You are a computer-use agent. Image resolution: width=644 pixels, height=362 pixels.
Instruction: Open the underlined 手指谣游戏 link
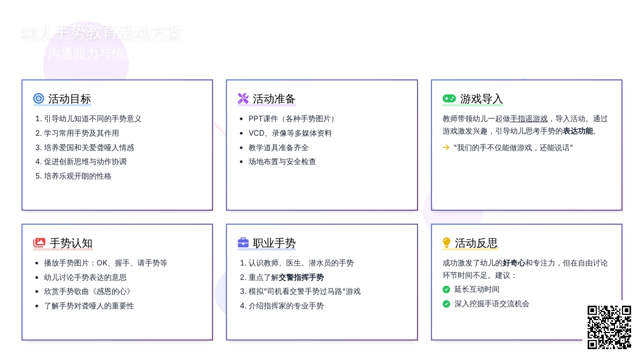click(529, 119)
